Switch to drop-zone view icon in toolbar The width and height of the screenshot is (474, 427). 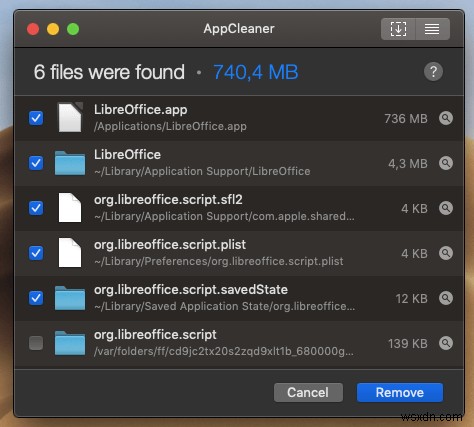tap(398, 29)
